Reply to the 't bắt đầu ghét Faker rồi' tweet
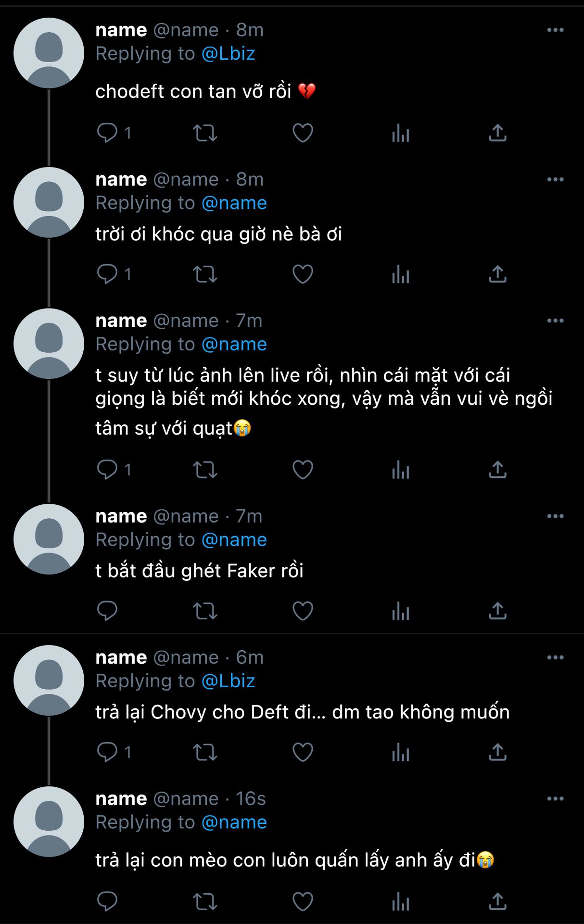 107,611
